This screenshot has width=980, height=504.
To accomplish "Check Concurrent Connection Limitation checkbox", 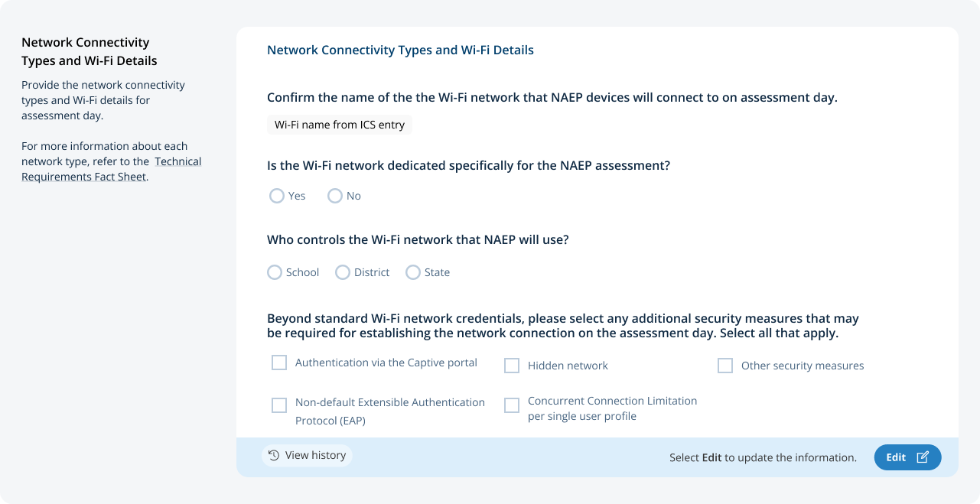I will (x=512, y=405).
